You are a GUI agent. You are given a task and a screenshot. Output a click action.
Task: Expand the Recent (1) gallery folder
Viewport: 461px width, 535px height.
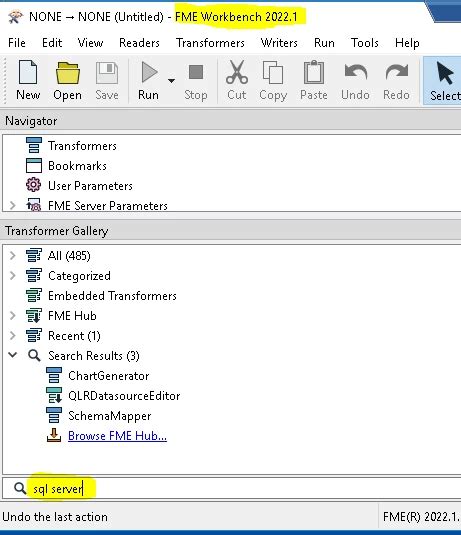pos(13,336)
